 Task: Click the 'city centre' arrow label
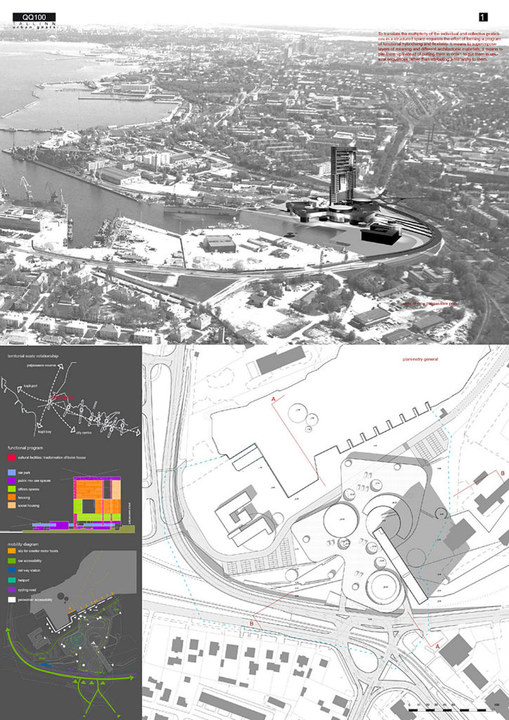point(78,432)
